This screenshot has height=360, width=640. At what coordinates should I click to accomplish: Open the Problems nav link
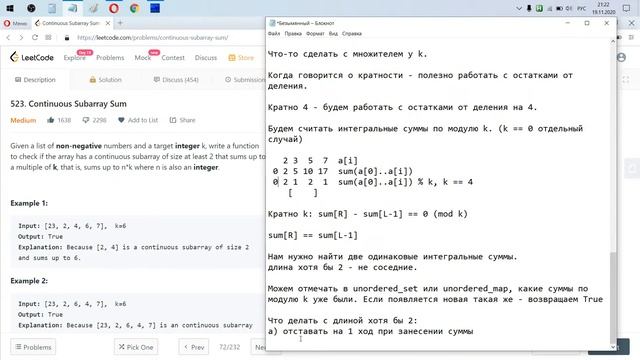[110, 58]
